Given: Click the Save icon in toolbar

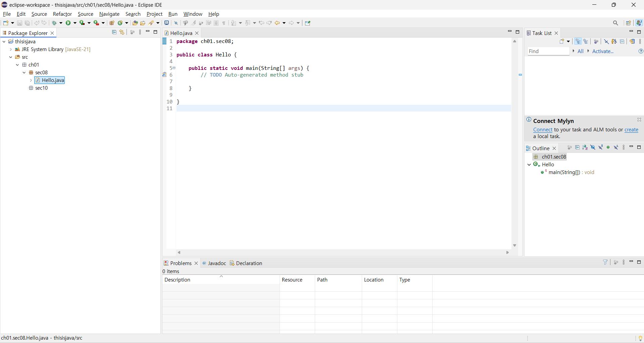Looking at the screenshot, I should 19,23.
